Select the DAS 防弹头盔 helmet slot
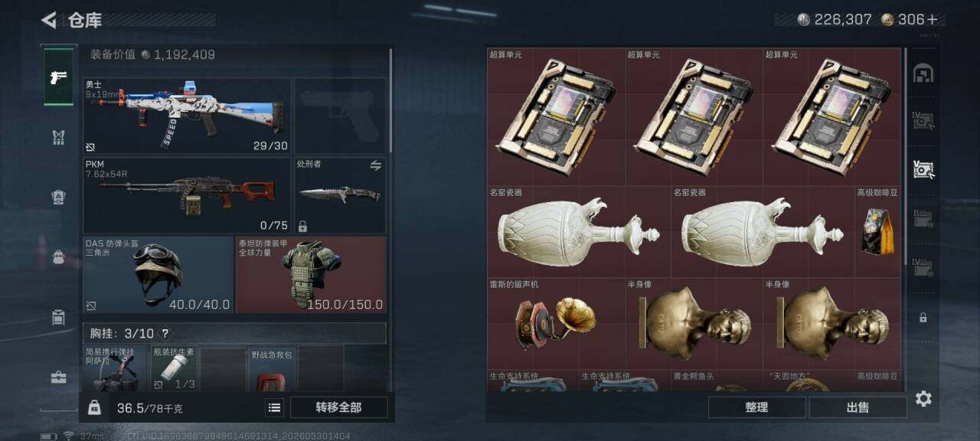Viewport: 980px width, 441px height. 158,274
